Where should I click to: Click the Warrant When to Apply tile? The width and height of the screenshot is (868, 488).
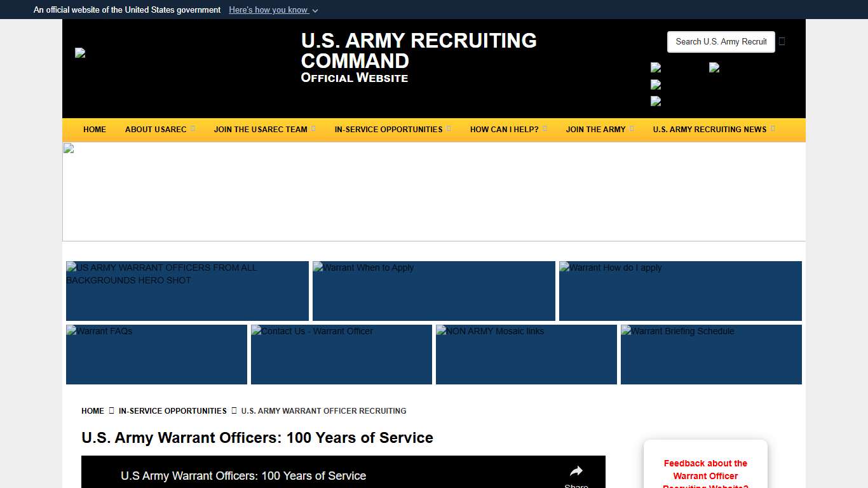coord(433,290)
